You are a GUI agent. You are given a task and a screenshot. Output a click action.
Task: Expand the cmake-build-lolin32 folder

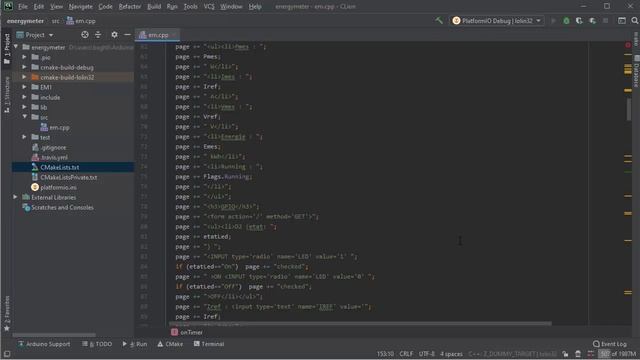24,77
